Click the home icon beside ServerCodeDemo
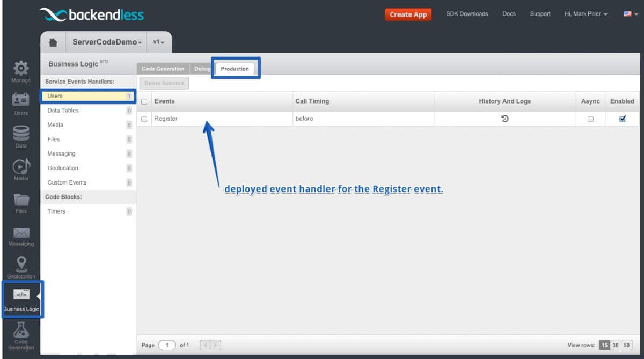This screenshot has width=644, height=359. click(53, 42)
